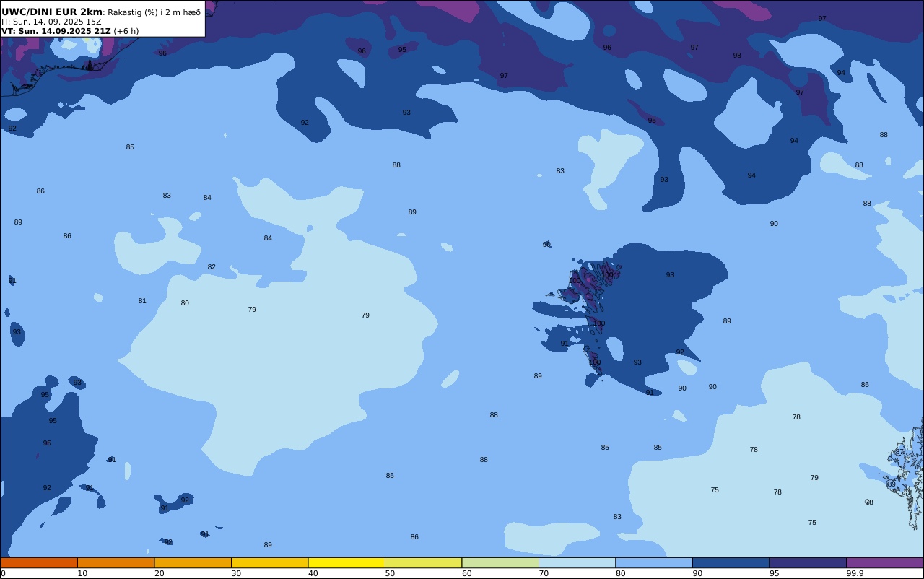
Task: Select the "IT: Sun. 14. 09. 2025 15Z" line
Action: pyautogui.click(x=51, y=22)
